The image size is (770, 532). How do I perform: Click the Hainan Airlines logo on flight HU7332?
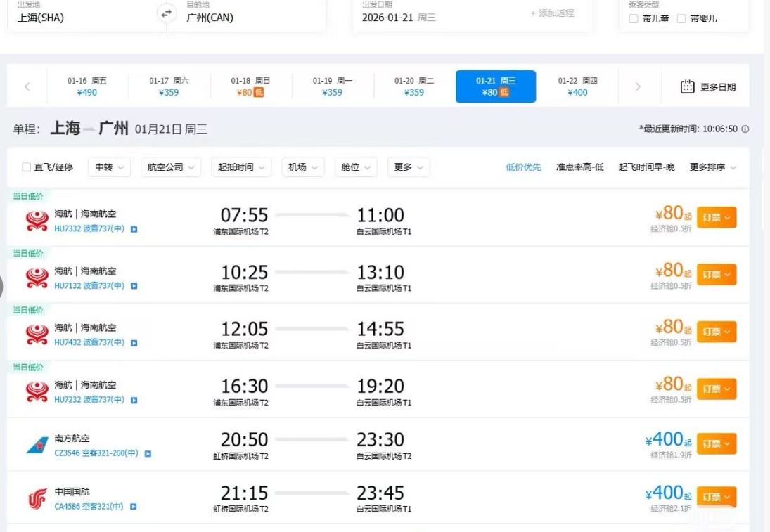pyautogui.click(x=37, y=219)
